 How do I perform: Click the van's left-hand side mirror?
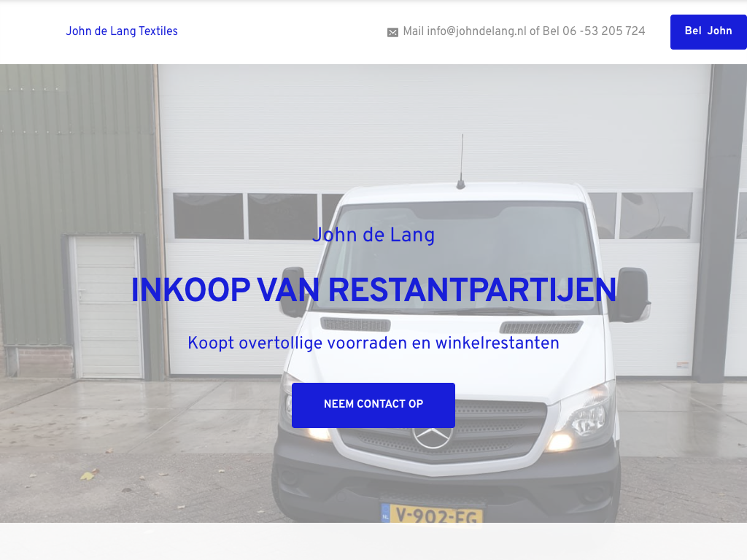pos(293,292)
